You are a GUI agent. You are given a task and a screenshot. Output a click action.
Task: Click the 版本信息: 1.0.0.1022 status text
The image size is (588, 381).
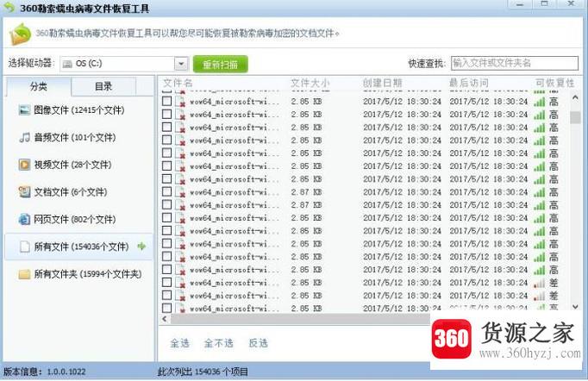pyautogui.click(x=45, y=372)
